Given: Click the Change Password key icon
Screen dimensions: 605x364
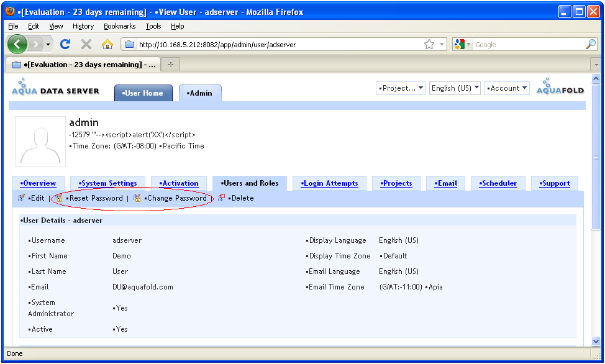Looking at the screenshot, I should point(137,198).
